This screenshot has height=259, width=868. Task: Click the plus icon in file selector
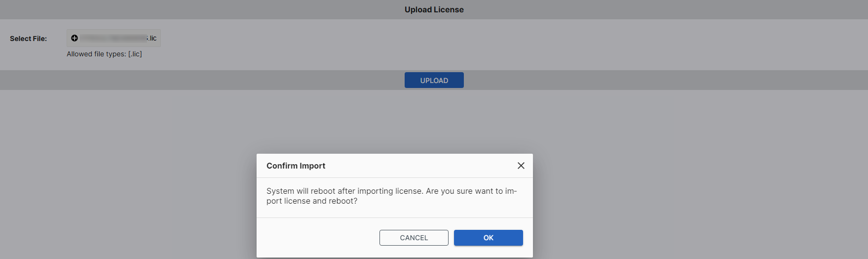click(75, 38)
